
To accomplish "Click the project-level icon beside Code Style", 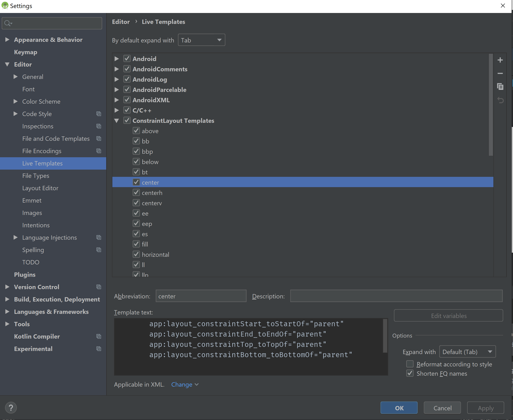I will click(99, 114).
